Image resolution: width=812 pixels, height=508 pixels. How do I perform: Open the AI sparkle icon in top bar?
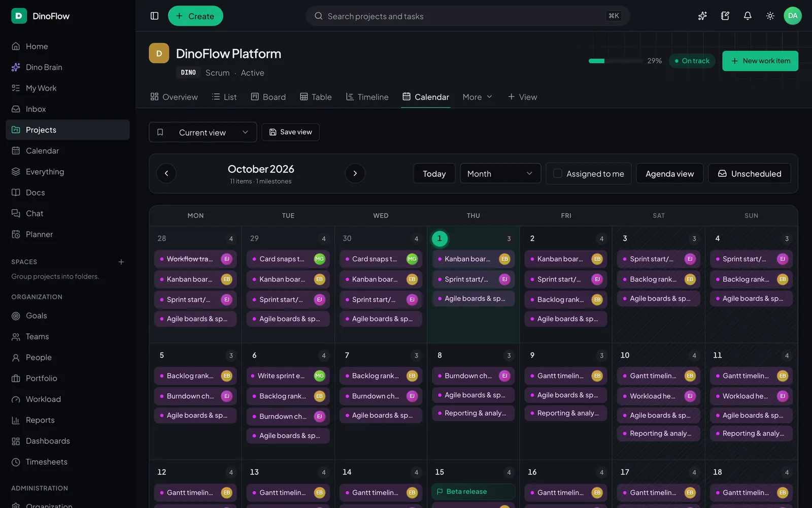(x=702, y=16)
